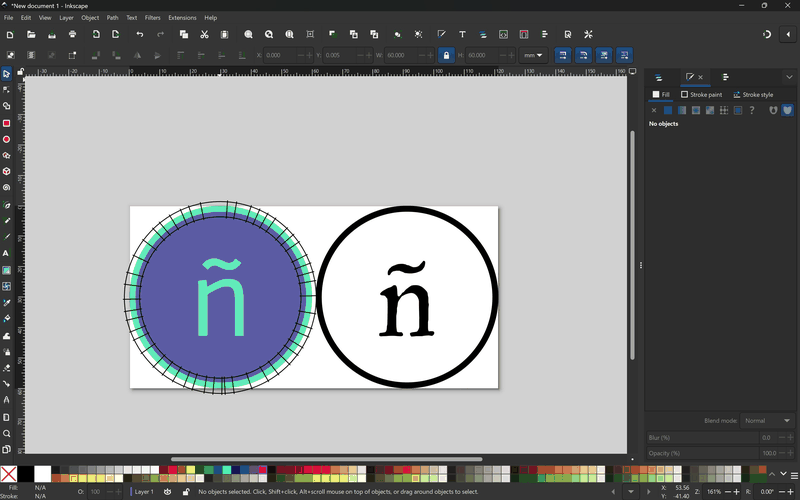Increase zoom with plus button
The width and height of the screenshot is (800, 500).
tap(737, 492)
